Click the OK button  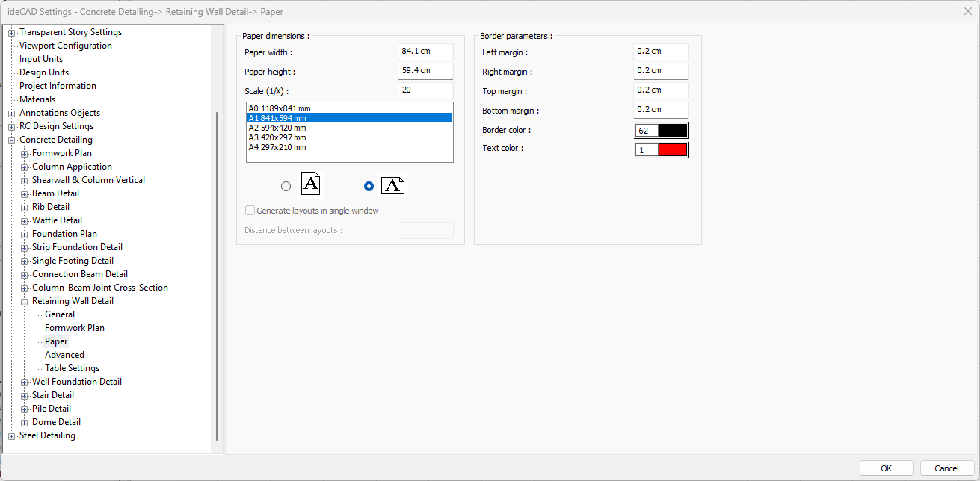pos(886,468)
